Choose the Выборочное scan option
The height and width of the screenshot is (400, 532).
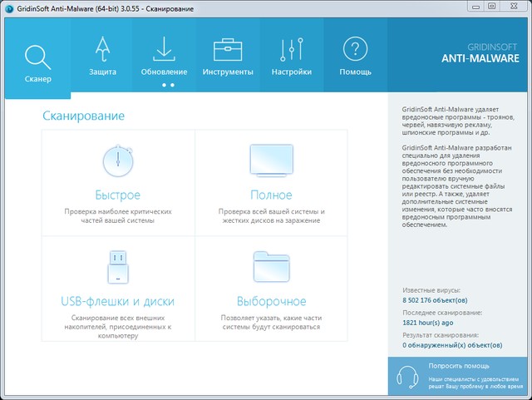[271, 300]
